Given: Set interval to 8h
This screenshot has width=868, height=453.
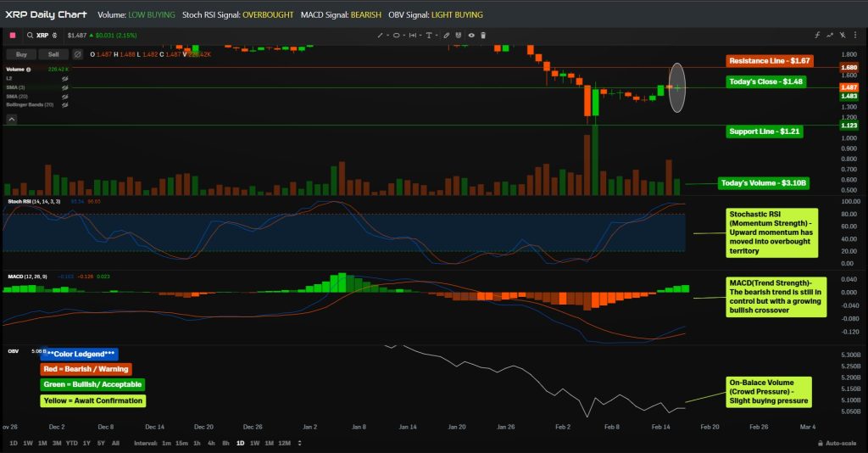Looking at the screenshot, I should (x=225, y=443).
